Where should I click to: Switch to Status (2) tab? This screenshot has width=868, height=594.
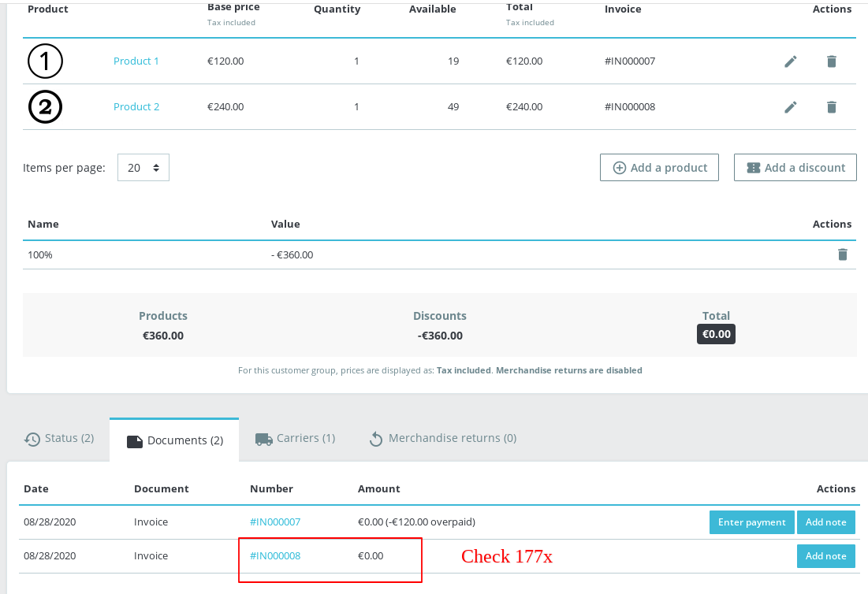[59, 439]
